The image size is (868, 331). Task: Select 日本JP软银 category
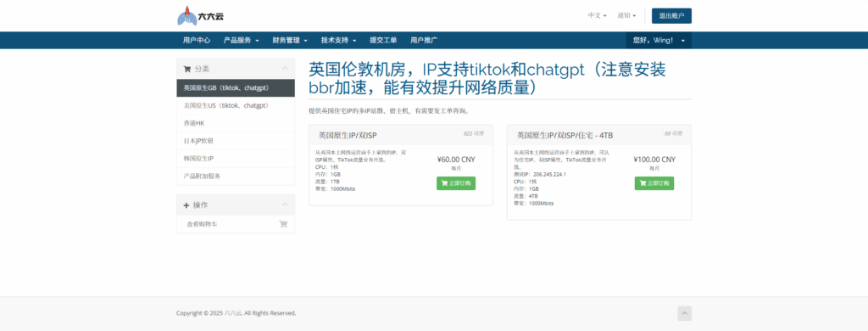click(x=236, y=141)
